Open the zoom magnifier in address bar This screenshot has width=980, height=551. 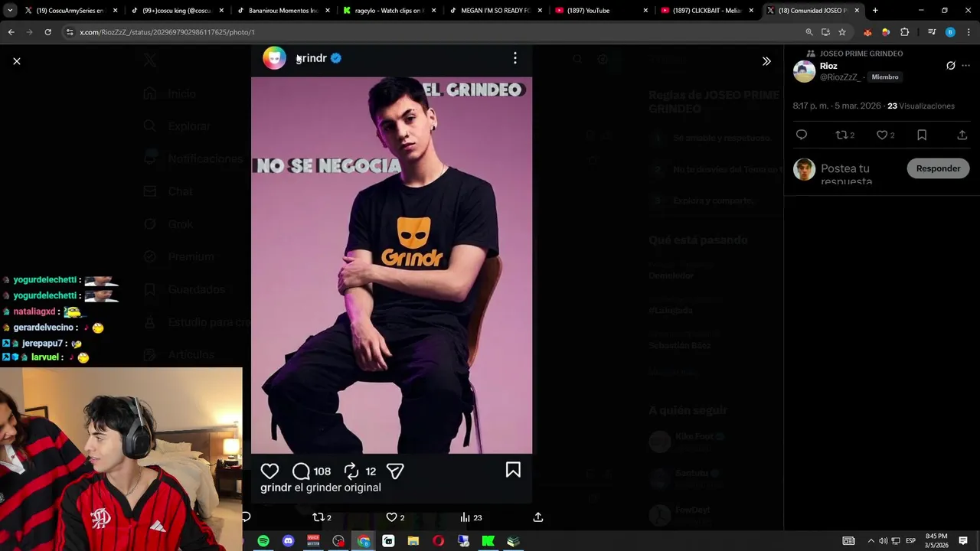[x=809, y=32]
